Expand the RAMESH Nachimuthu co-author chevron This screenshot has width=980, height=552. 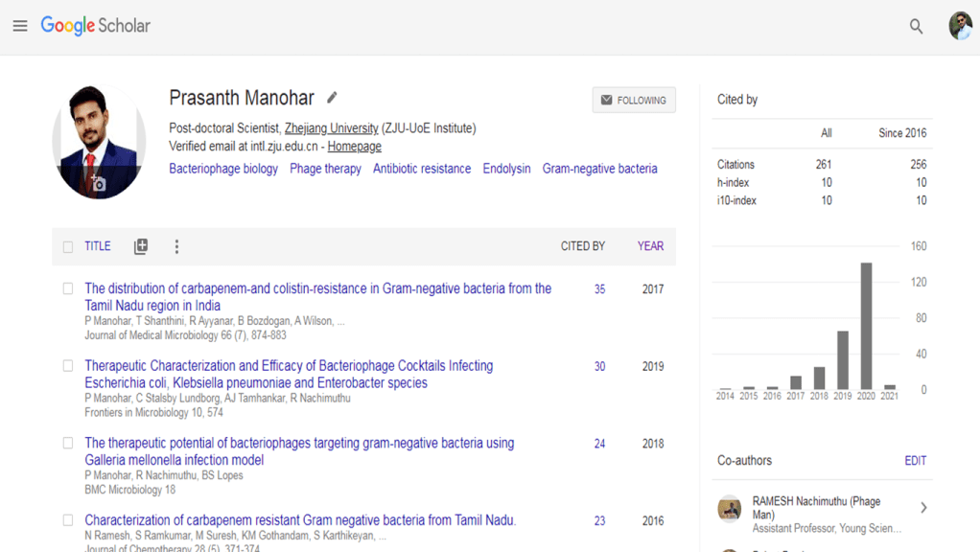coord(922,508)
